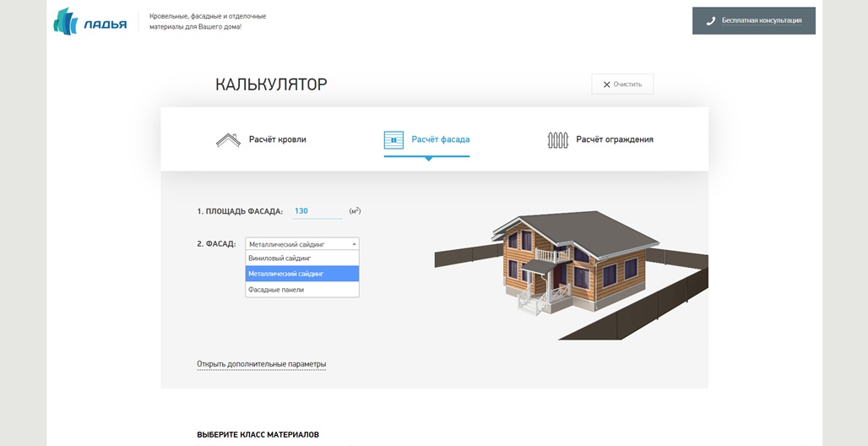The height and width of the screenshot is (446, 868).
Task: Select the highlighted Металлический сайдинг list option
Action: (302, 274)
